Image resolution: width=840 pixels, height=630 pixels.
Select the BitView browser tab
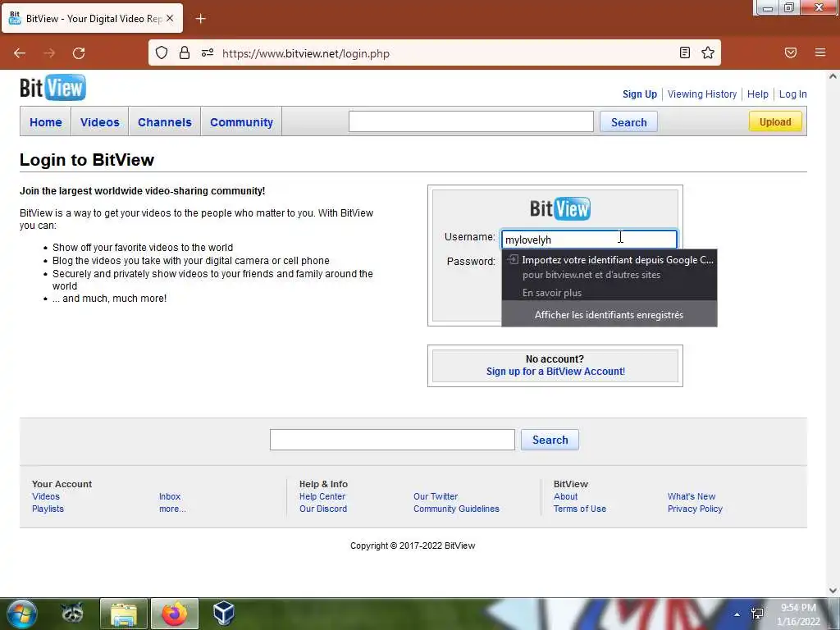pyautogui.click(x=92, y=19)
